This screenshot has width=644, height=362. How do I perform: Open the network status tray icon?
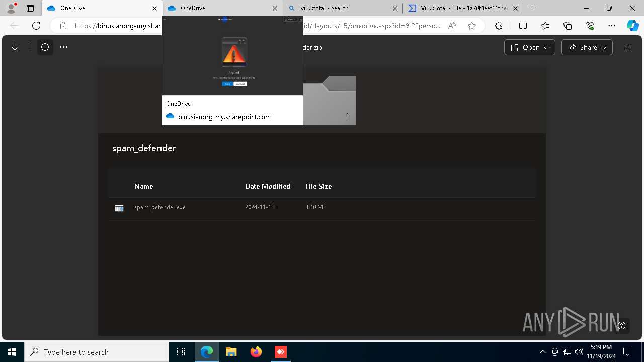pos(567,352)
